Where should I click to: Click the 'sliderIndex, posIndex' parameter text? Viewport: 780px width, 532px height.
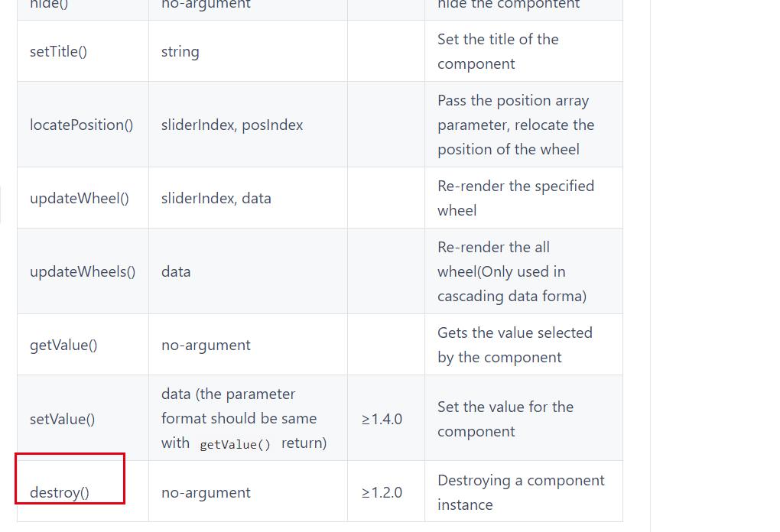click(x=232, y=125)
